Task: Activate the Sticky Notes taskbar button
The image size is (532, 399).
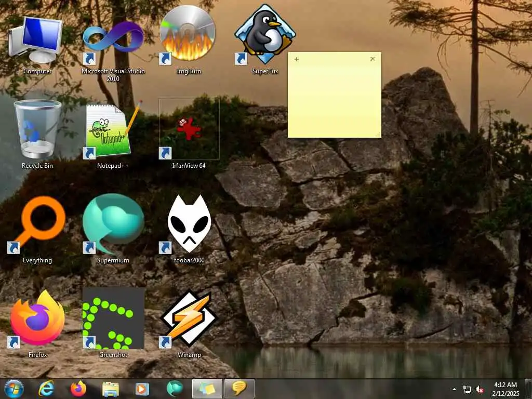Action: 207,389
